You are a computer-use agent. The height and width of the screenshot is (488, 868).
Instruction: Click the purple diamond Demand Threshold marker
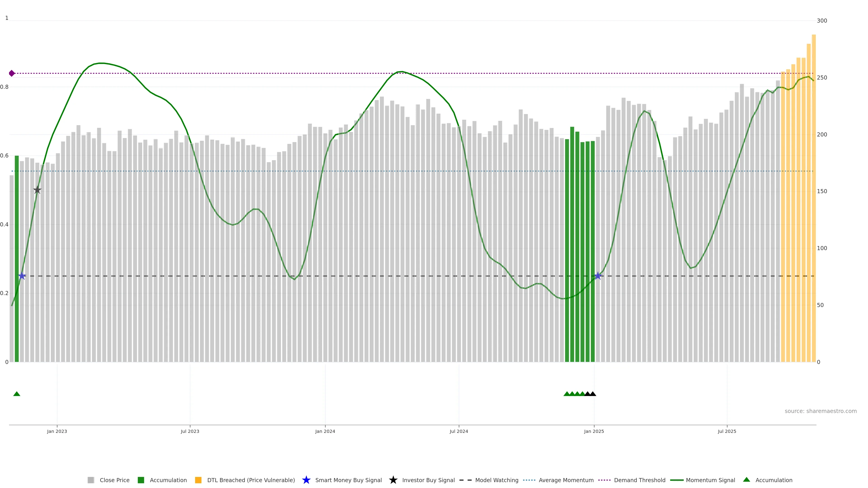[x=12, y=73]
